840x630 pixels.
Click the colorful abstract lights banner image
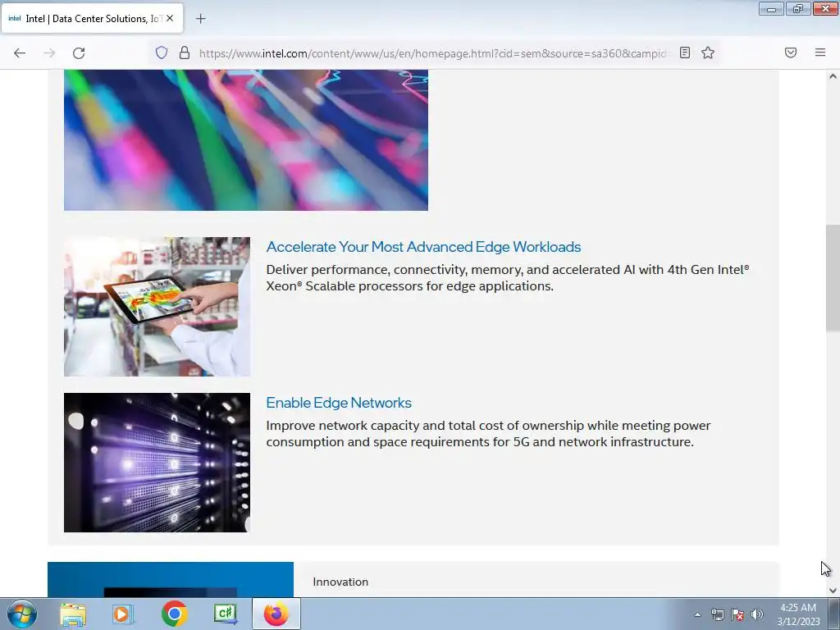point(246,139)
